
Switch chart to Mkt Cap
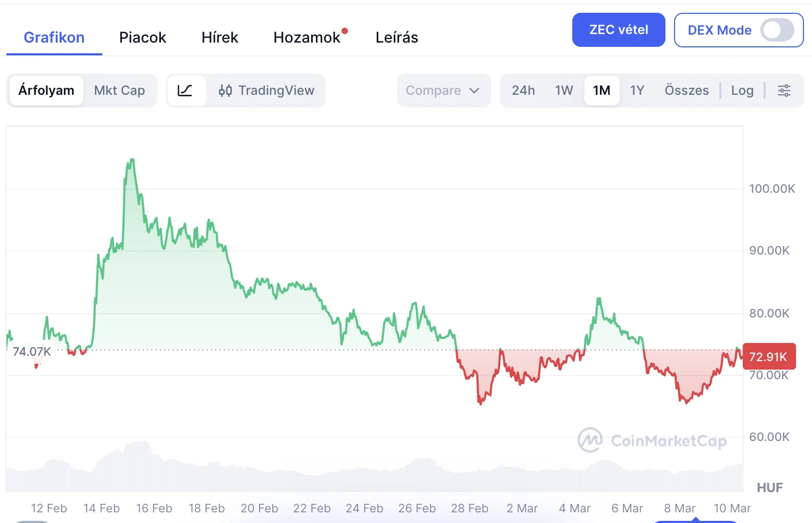[x=119, y=91]
